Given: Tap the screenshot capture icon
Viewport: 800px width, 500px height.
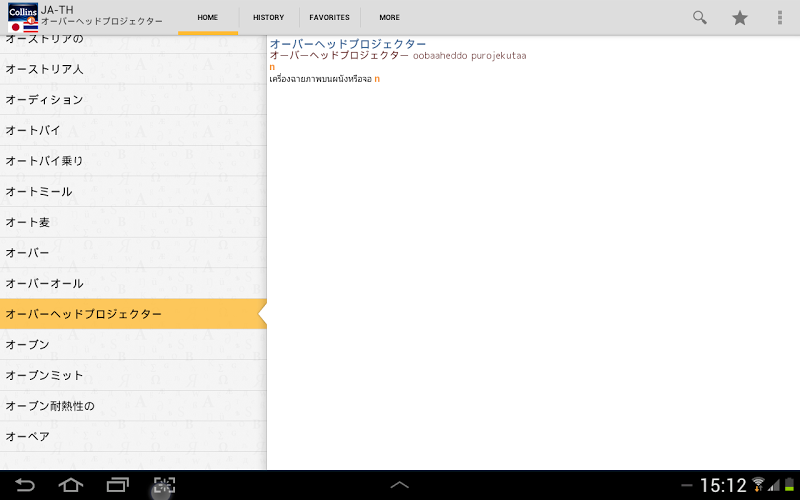Looking at the screenshot, I should point(164,485).
